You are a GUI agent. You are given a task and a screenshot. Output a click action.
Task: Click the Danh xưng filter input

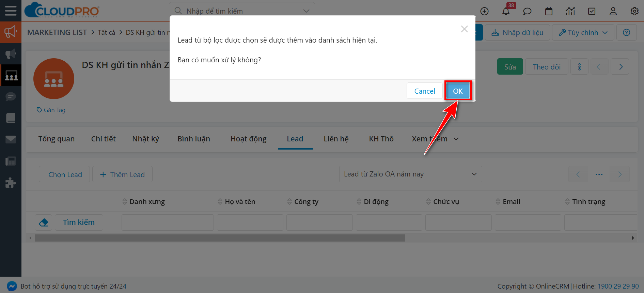click(x=168, y=222)
